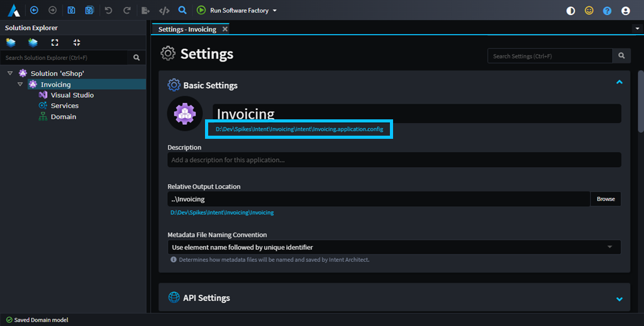The image size is (644, 326).
Task: Focus the Search Solution Explorer field
Action: [64, 58]
